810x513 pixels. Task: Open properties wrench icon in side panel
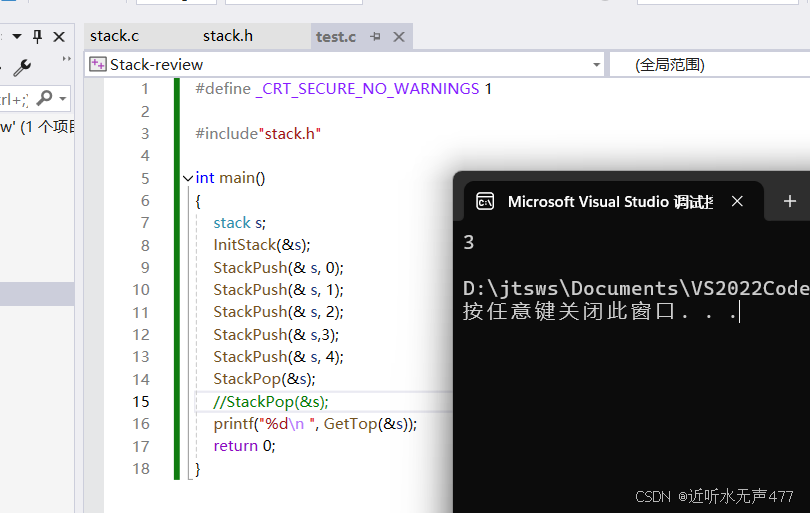pyautogui.click(x=22, y=68)
